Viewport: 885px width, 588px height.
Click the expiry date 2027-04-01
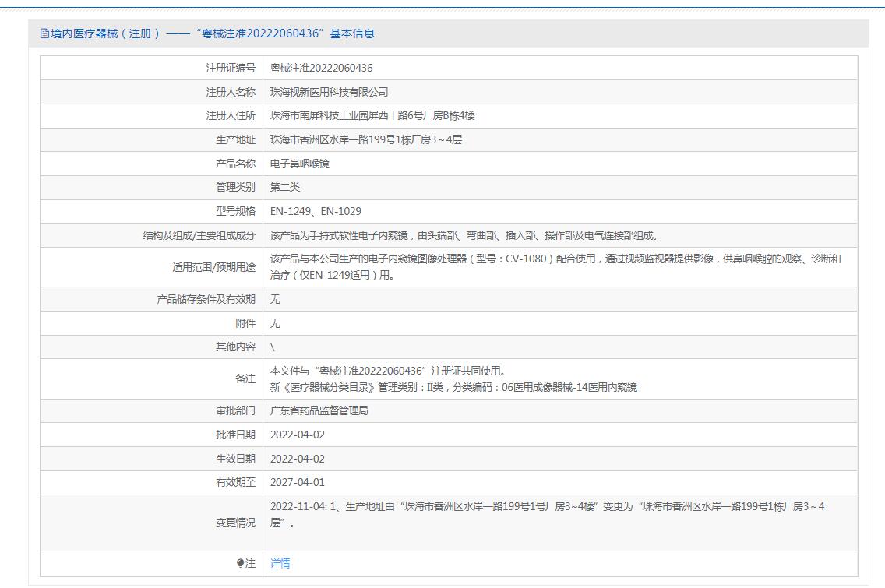(298, 482)
